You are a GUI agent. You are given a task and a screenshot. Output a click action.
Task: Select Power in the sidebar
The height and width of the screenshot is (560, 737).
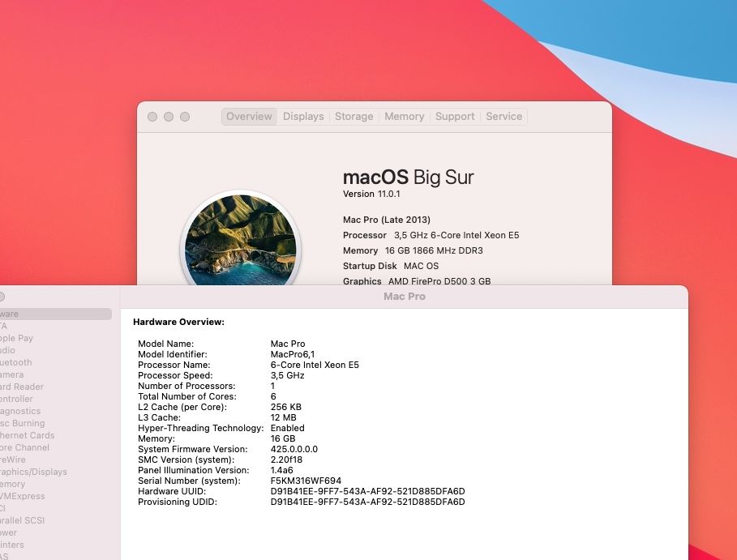[8, 532]
